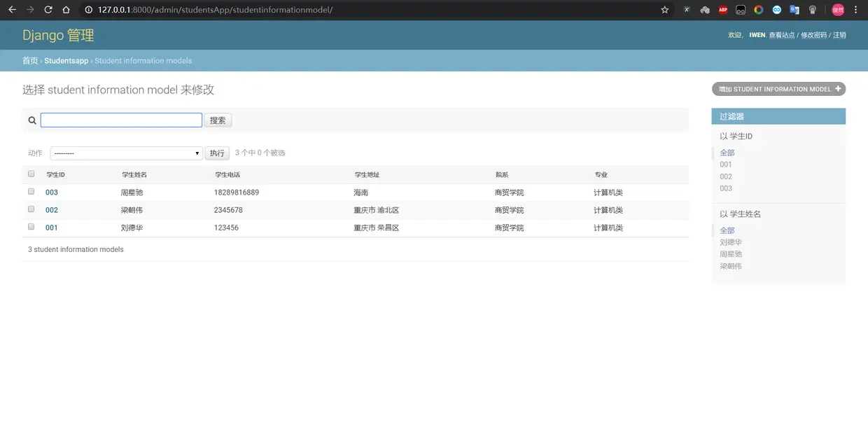Image resolution: width=868 pixels, height=446 pixels.
Task: Click the site info icon in address bar
Action: click(x=88, y=10)
